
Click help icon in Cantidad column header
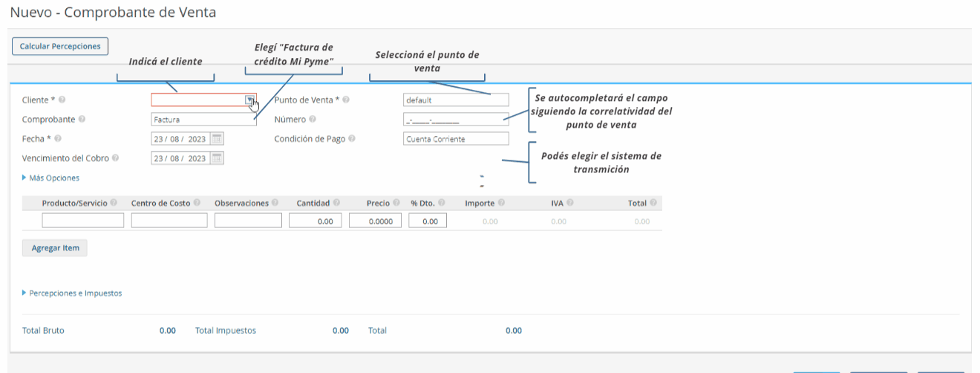point(336,203)
